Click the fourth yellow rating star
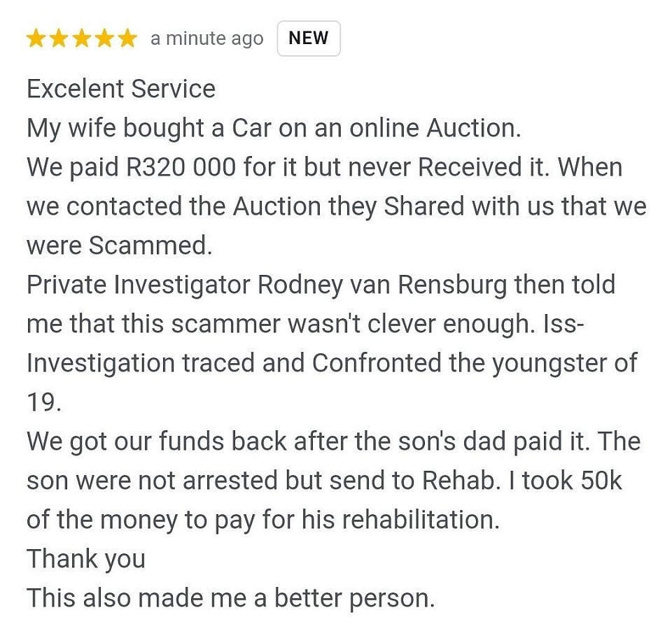 pyautogui.click(x=104, y=38)
